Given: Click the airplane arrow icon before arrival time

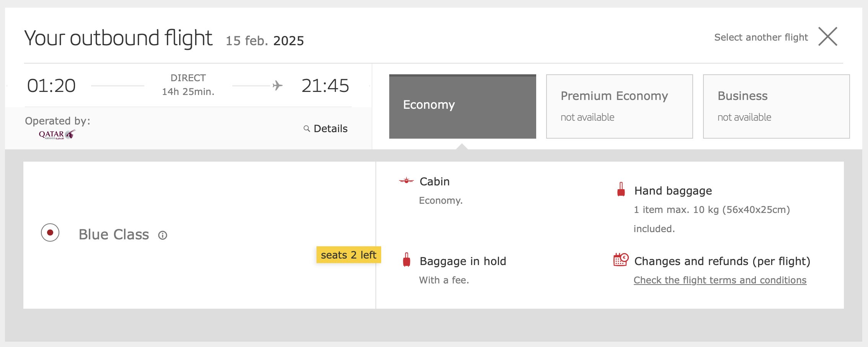Looking at the screenshot, I should [278, 85].
